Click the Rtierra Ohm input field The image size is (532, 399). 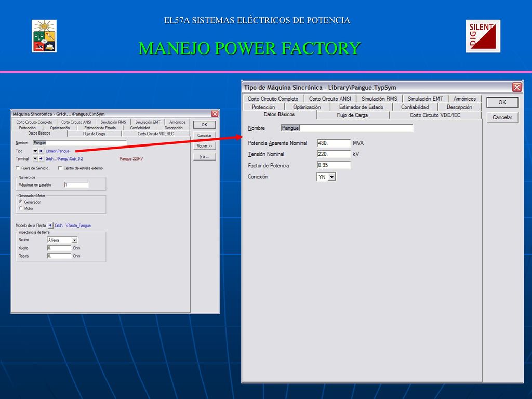point(59,256)
